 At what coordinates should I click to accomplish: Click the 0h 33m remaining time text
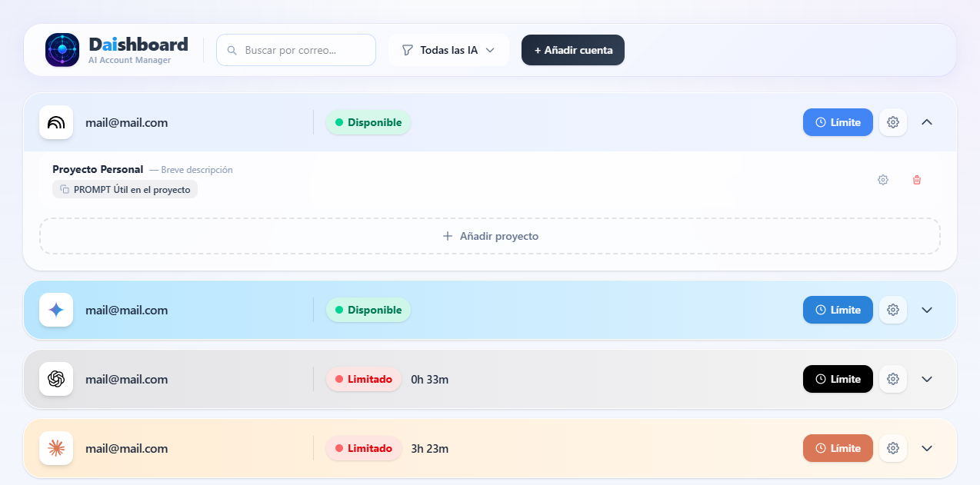(x=430, y=379)
